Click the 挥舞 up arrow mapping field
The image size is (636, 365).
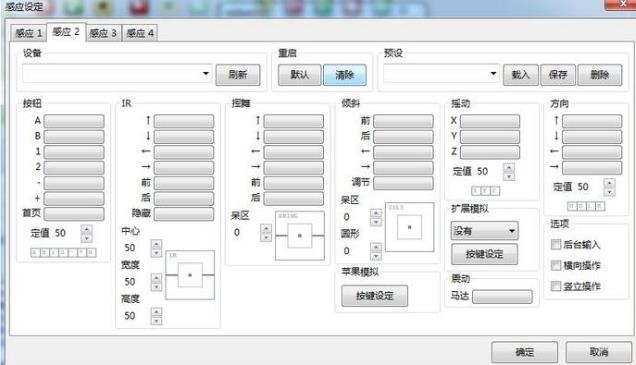(294, 121)
